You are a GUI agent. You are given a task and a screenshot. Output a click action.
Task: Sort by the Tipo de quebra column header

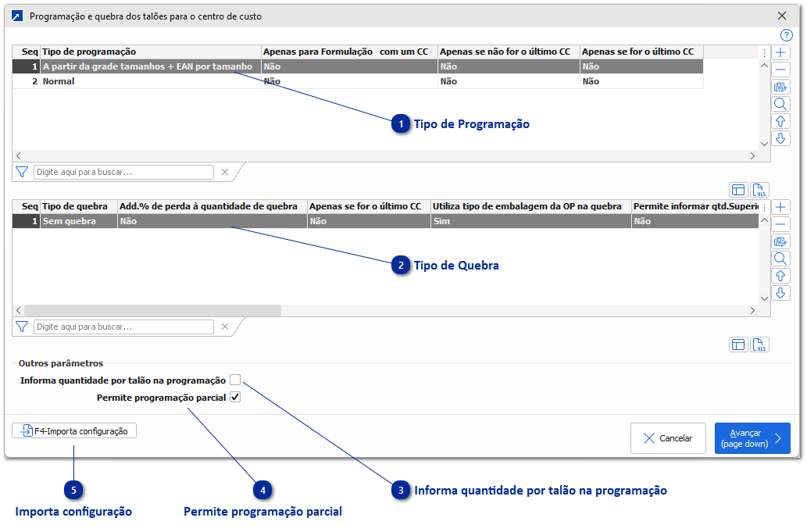click(78, 206)
